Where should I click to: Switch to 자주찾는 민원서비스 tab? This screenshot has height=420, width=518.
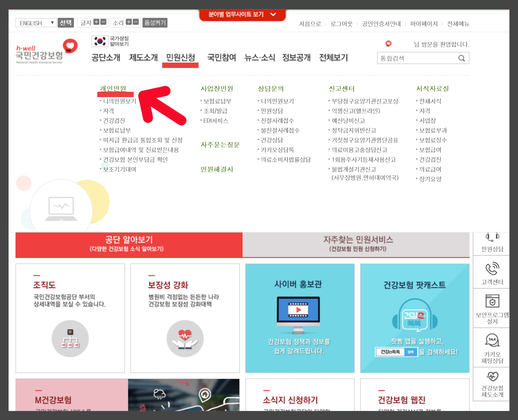pyautogui.click(x=356, y=245)
